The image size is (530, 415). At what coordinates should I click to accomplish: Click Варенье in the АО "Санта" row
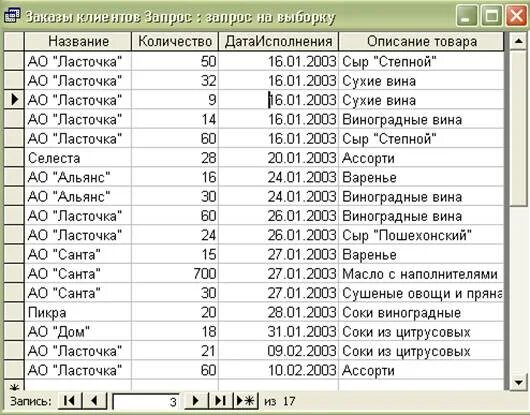point(421,254)
